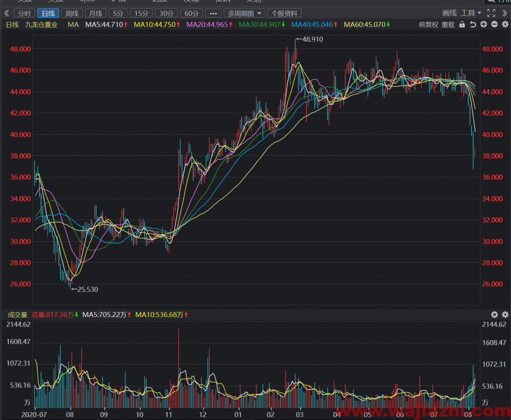Image resolution: width=511 pixels, height=420 pixels.
Task: Click right double-chevron expand icon
Action: click(505, 13)
